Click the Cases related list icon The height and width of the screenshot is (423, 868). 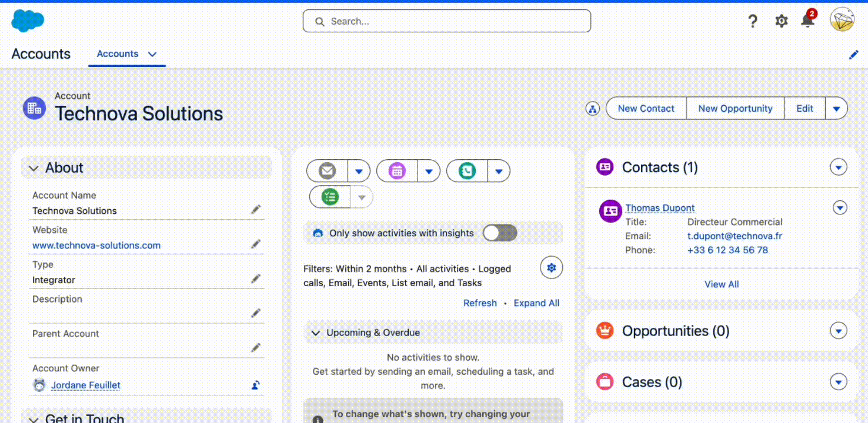click(x=605, y=382)
